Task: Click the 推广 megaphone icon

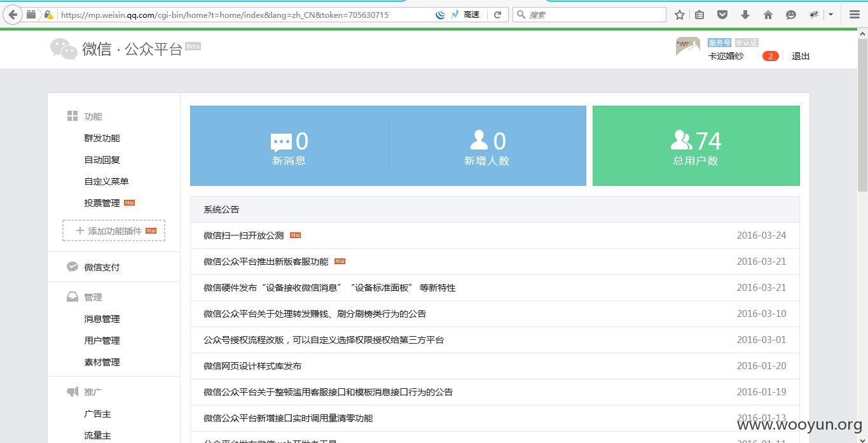Action: click(x=72, y=391)
